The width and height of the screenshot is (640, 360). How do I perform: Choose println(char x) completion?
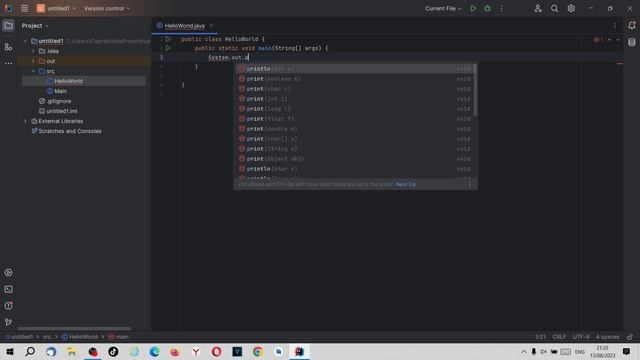(354, 169)
